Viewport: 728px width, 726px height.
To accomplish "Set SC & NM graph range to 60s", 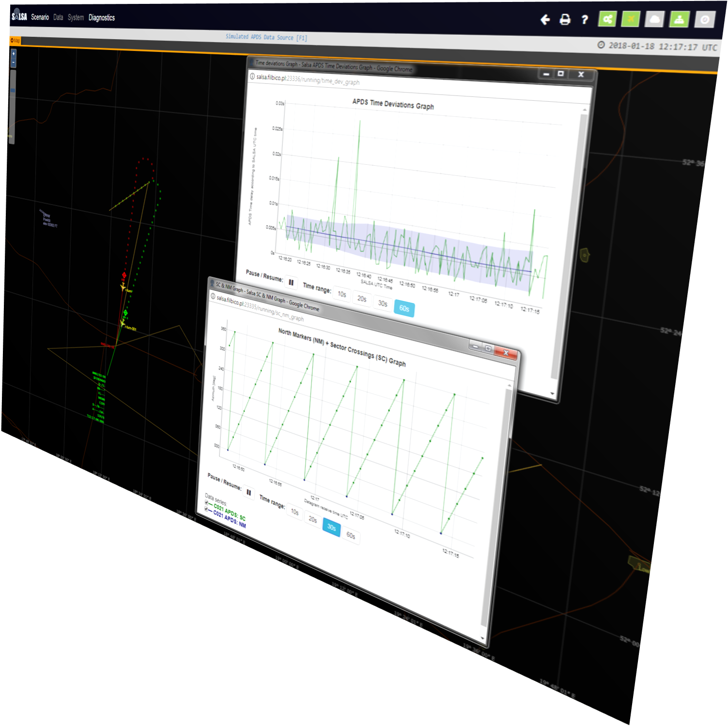I will (x=351, y=535).
